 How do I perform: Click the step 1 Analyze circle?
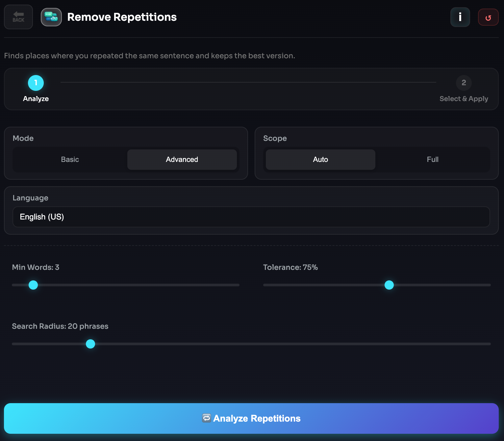[36, 83]
